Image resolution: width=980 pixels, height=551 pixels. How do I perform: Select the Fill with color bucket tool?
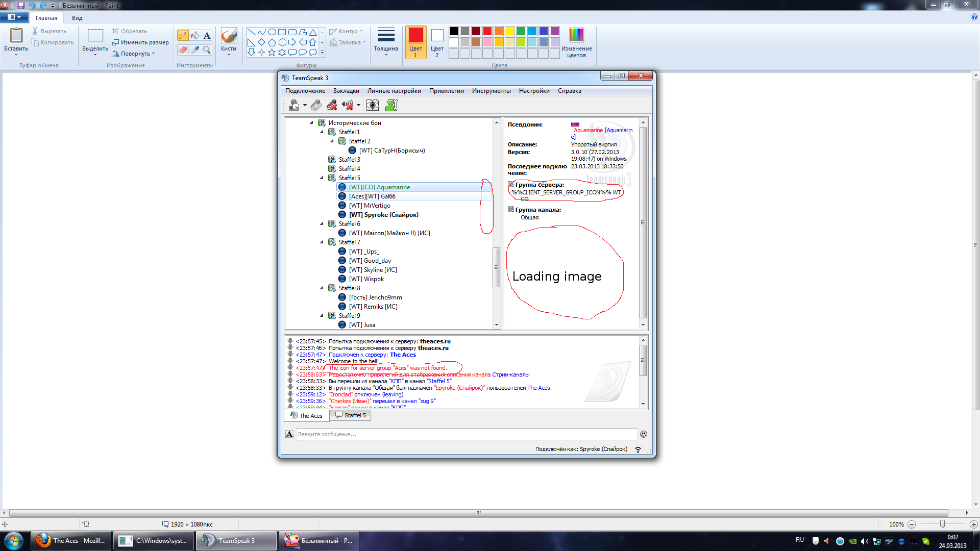click(x=195, y=35)
